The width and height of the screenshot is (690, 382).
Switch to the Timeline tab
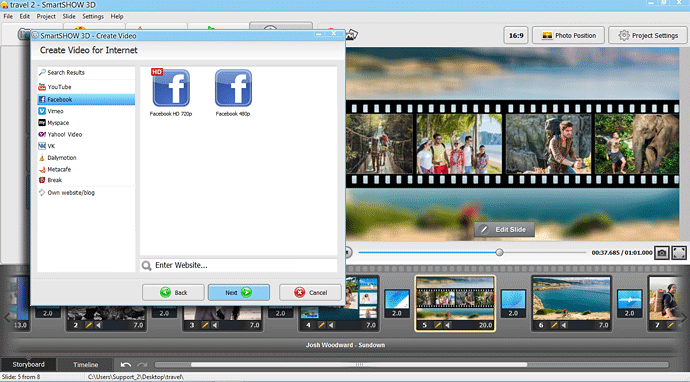pyautogui.click(x=85, y=364)
